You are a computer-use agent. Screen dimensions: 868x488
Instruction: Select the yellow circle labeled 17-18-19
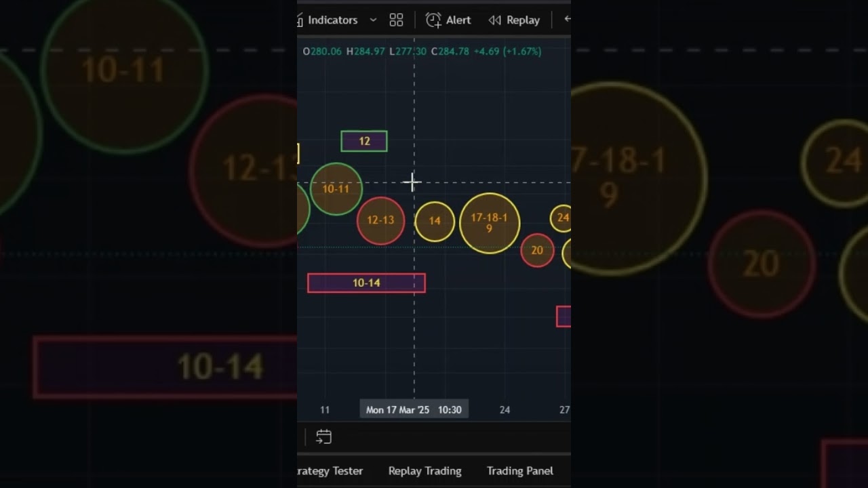coord(490,223)
